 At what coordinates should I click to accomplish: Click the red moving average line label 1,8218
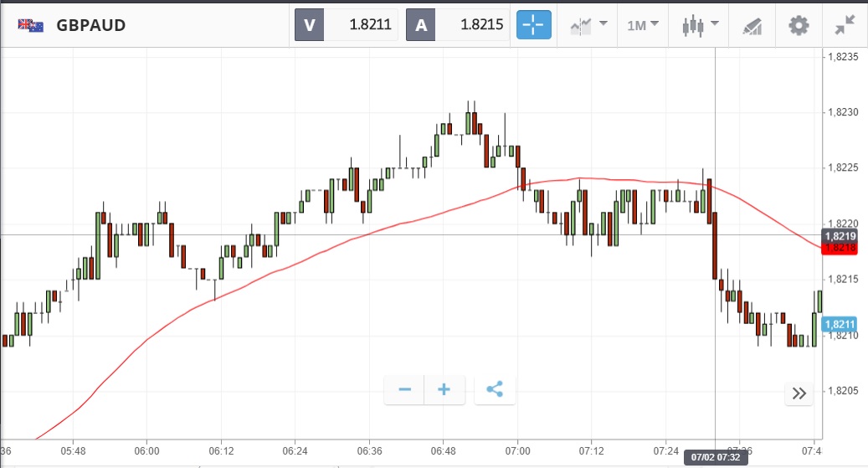point(838,248)
